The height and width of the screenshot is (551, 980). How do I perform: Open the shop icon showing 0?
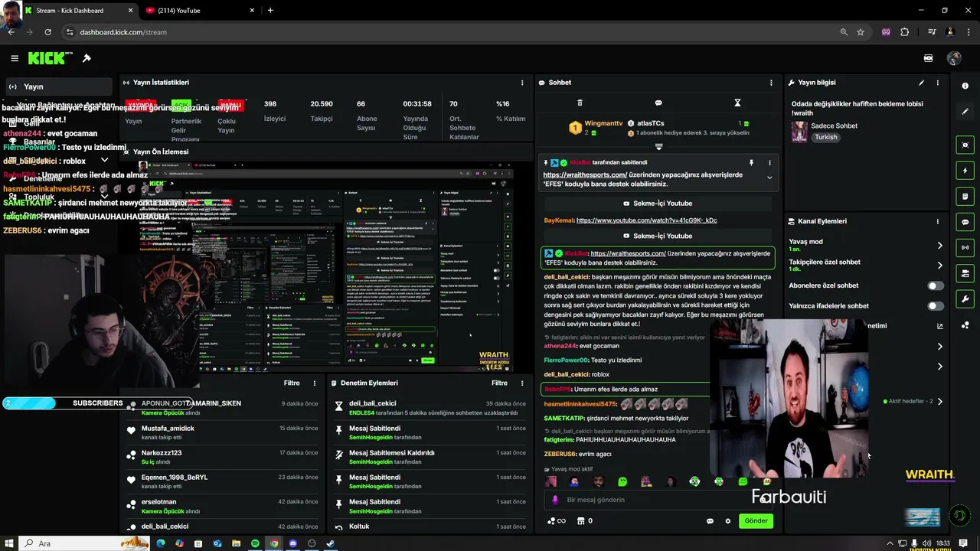pos(584,521)
